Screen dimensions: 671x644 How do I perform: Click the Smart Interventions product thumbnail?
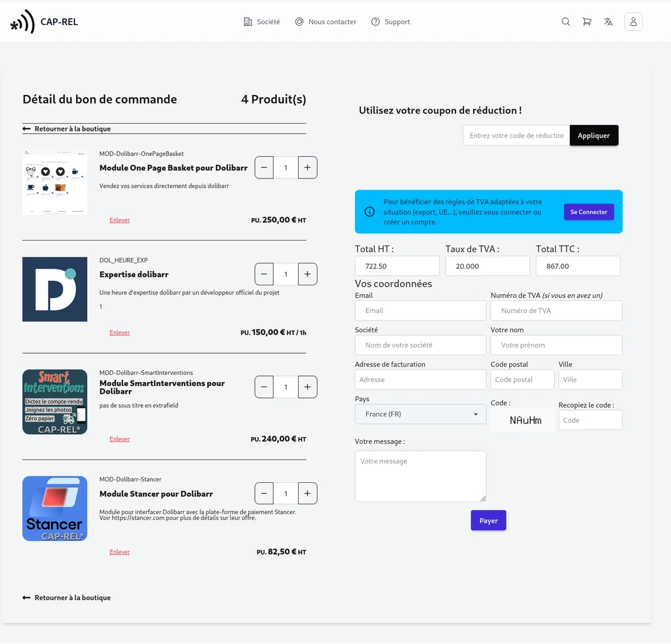coord(55,402)
